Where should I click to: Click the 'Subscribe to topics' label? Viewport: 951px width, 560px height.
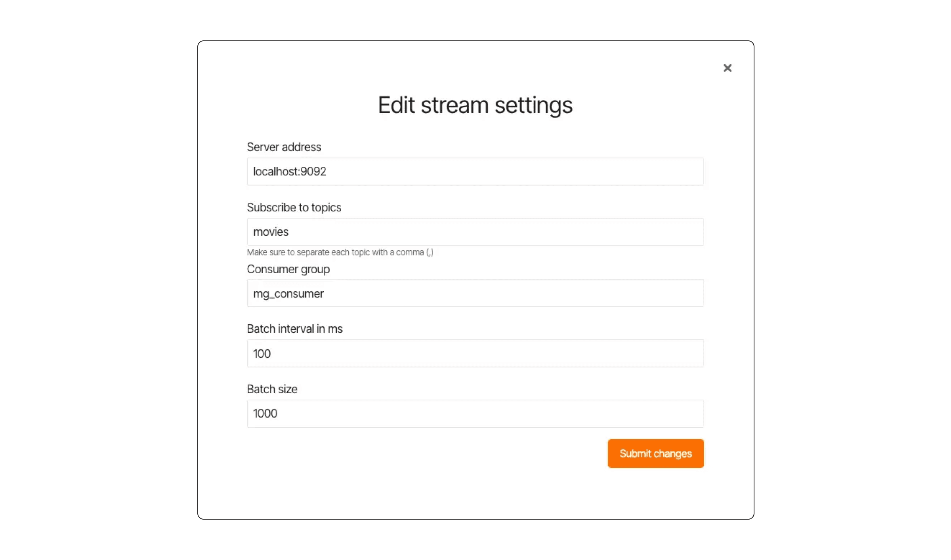[x=294, y=207]
